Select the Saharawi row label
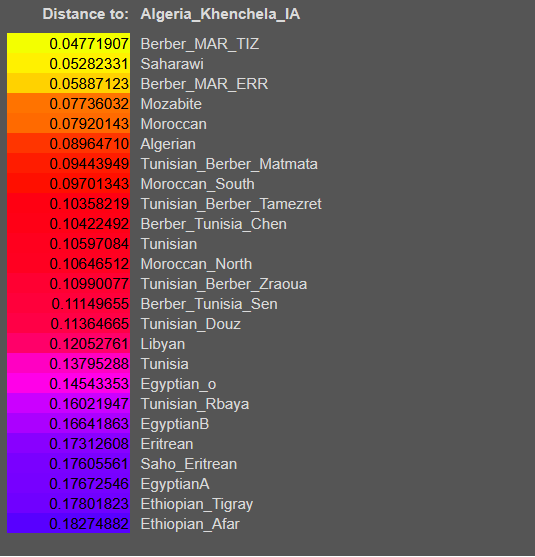 pyautogui.click(x=172, y=64)
